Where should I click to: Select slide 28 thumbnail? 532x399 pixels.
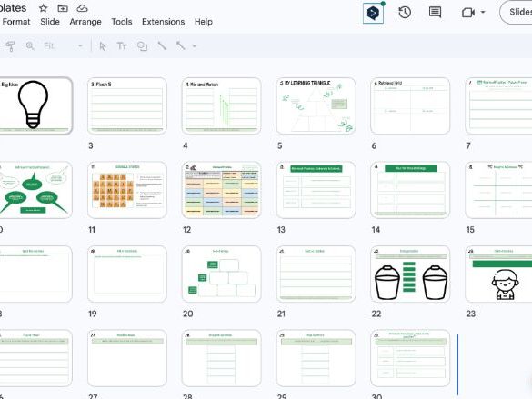222,358
